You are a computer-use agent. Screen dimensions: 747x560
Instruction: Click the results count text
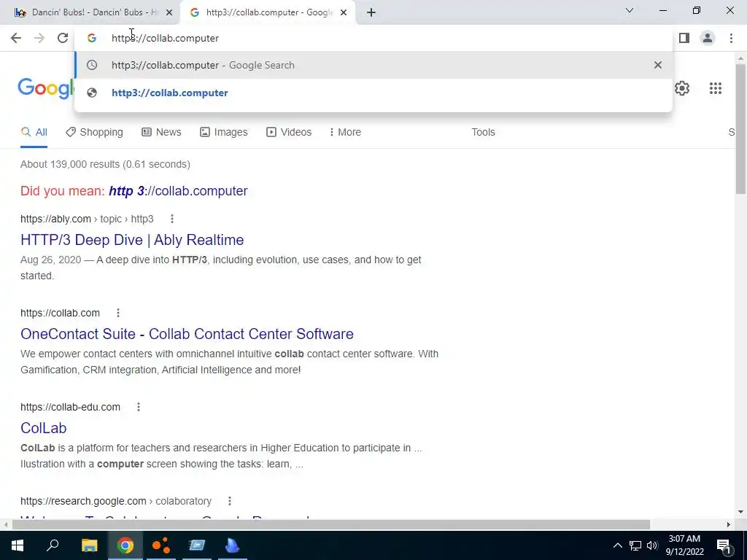pyautogui.click(x=105, y=164)
